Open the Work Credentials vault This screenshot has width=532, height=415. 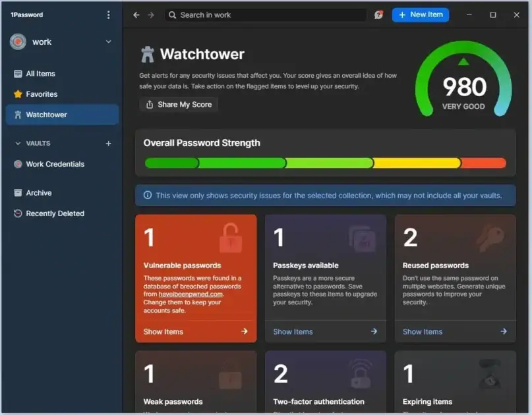[63, 164]
